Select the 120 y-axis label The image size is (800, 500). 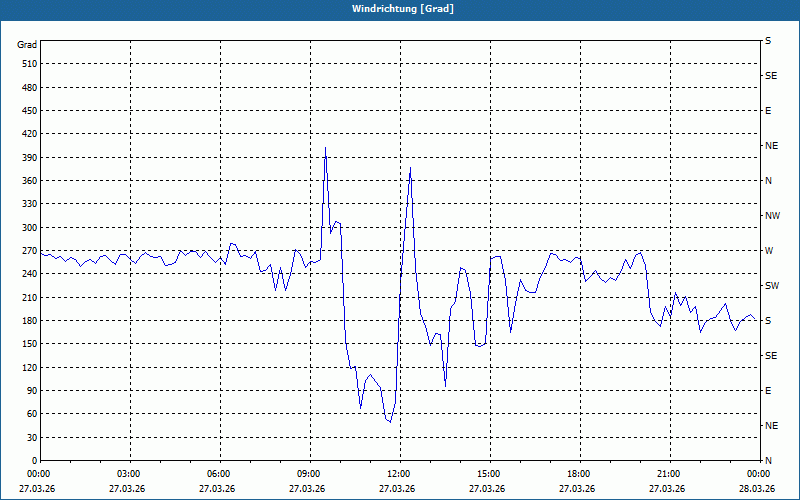(30, 367)
